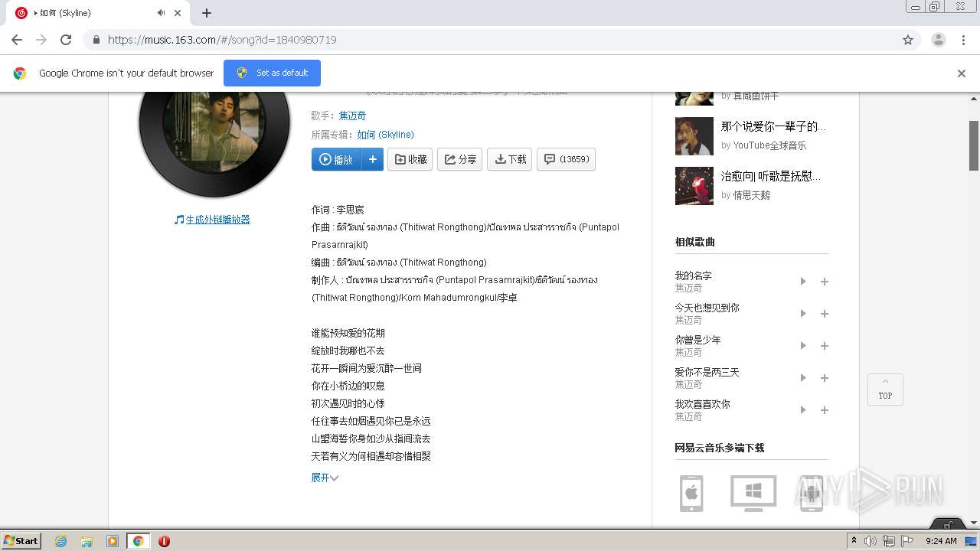Click the Android download icon
980x551 pixels.
click(812, 493)
